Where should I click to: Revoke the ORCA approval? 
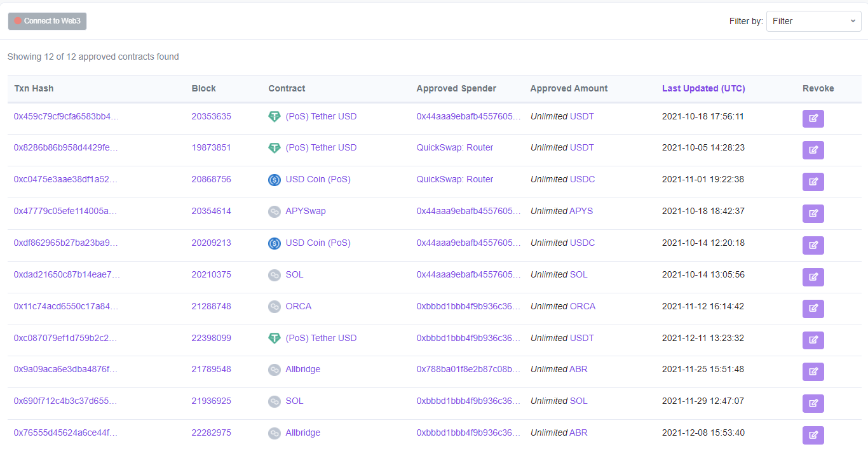pyautogui.click(x=813, y=309)
